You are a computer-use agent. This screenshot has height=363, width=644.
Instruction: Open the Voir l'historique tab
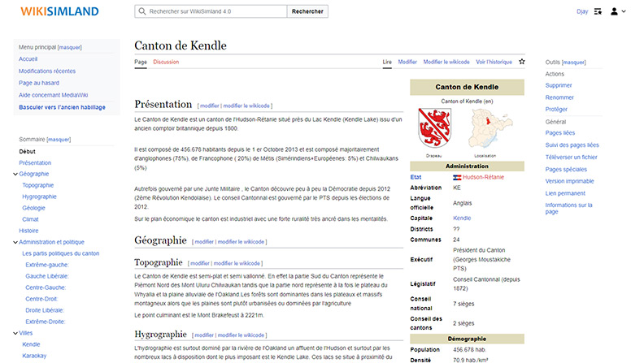494,62
